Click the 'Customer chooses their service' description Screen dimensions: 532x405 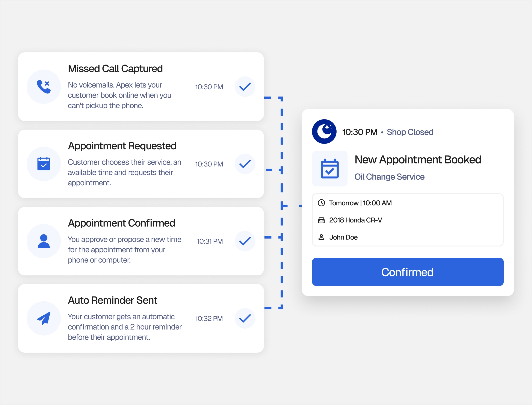pyautogui.click(x=124, y=172)
